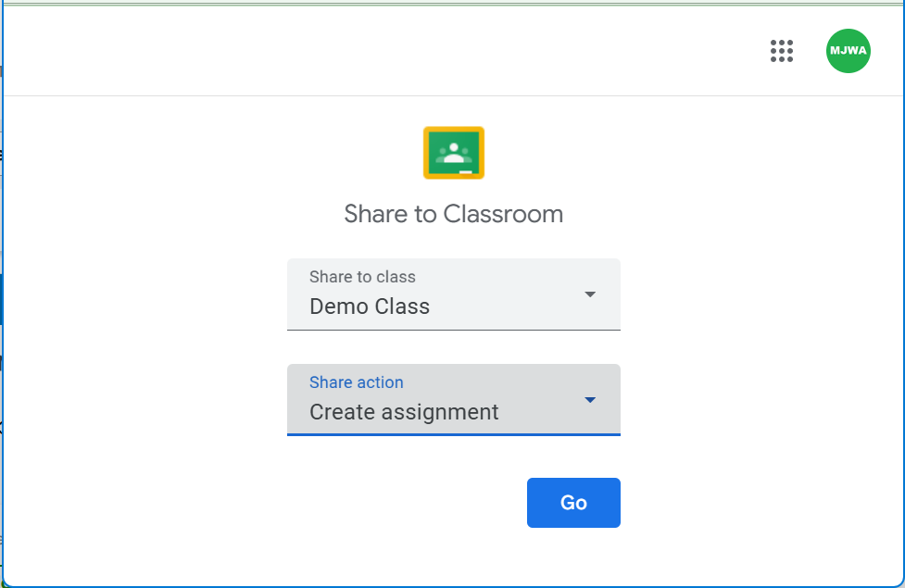Image resolution: width=905 pixels, height=588 pixels.
Task: Select the green chalkboard Classroom icon
Action: [453, 152]
